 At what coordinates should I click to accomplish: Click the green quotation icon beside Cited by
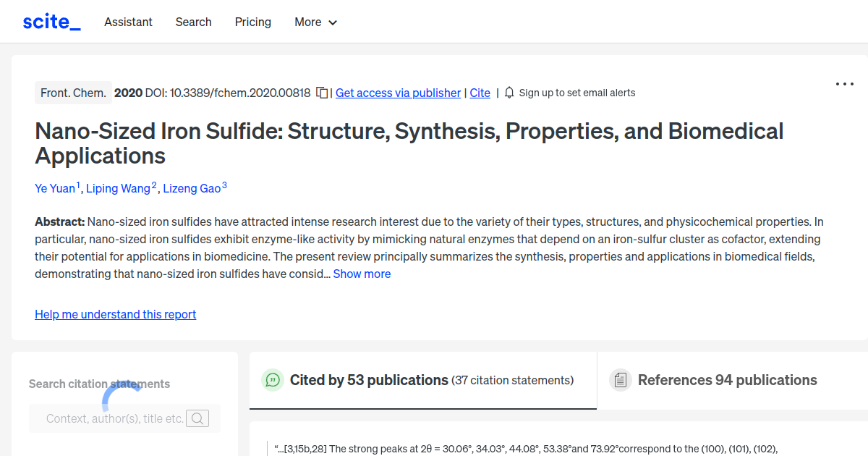click(x=273, y=379)
